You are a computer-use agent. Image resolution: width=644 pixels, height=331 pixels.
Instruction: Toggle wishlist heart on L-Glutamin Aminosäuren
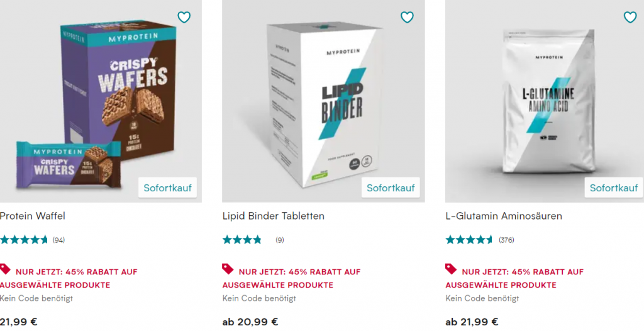[630, 17]
